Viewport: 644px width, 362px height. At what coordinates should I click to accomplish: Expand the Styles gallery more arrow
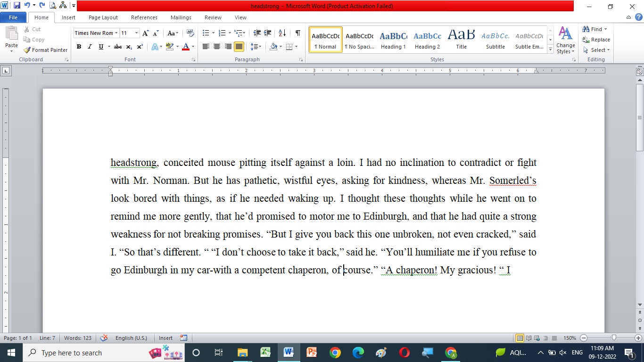click(550, 49)
